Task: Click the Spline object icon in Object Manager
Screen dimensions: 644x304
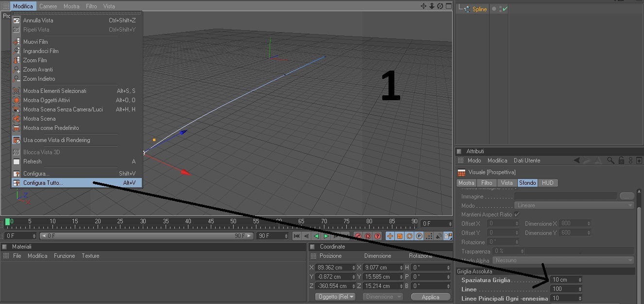Action: (467, 9)
